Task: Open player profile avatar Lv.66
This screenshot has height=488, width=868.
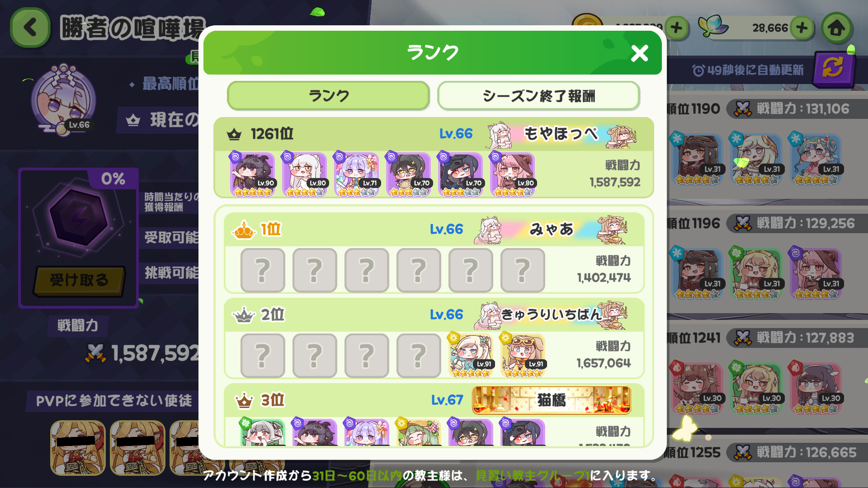Action: [x=63, y=100]
